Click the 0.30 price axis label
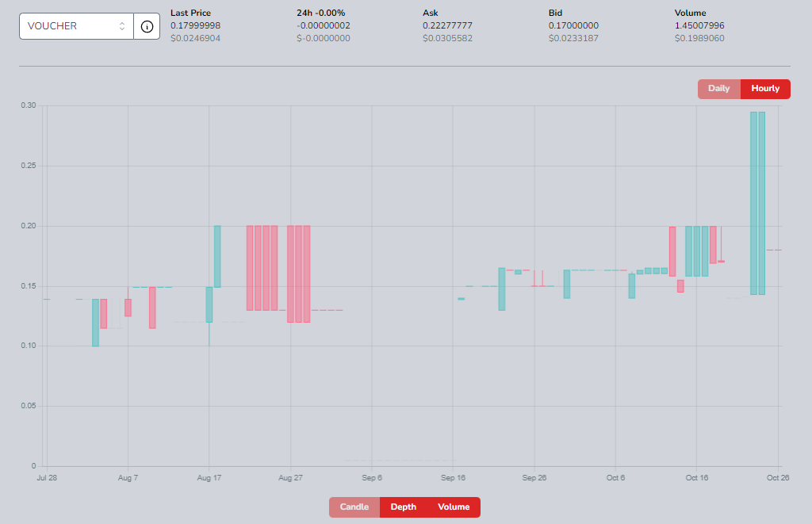The height and width of the screenshot is (524, 812). [x=29, y=105]
